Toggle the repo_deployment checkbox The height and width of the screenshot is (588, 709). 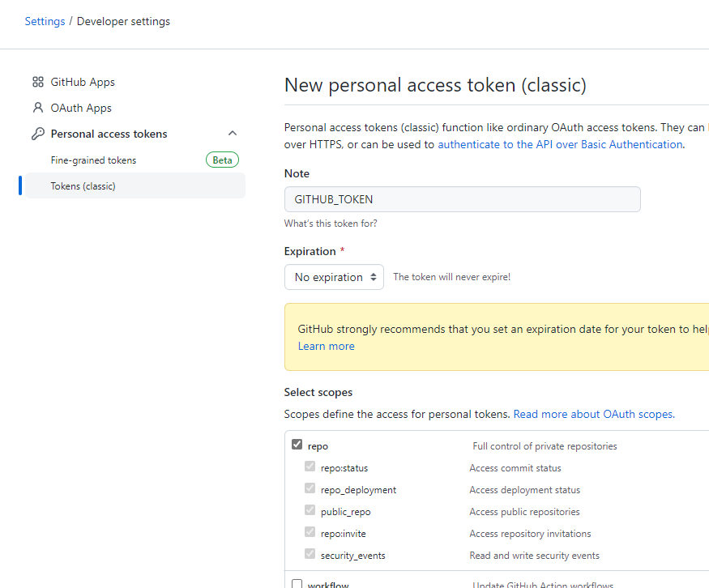click(x=310, y=488)
